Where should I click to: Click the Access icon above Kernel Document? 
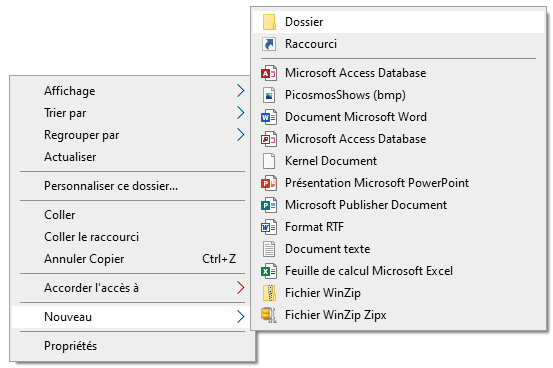point(269,139)
